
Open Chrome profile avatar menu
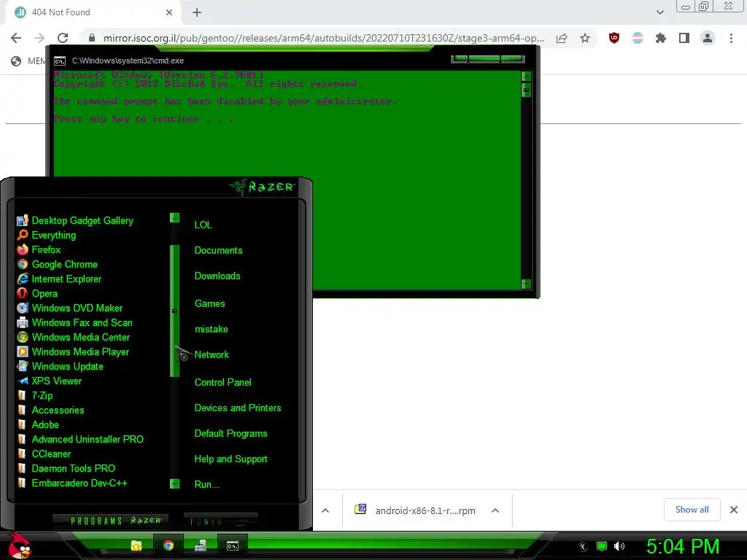(x=708, y=38)
